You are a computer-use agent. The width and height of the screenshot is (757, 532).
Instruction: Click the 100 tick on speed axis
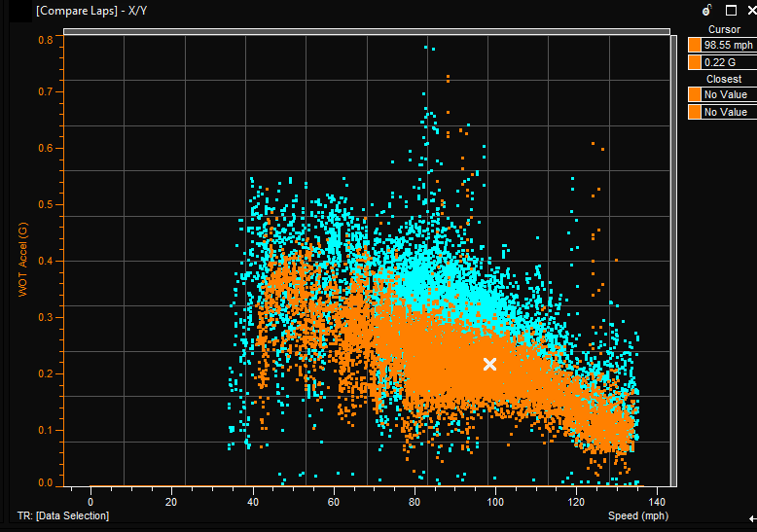[x=495, y=502]
